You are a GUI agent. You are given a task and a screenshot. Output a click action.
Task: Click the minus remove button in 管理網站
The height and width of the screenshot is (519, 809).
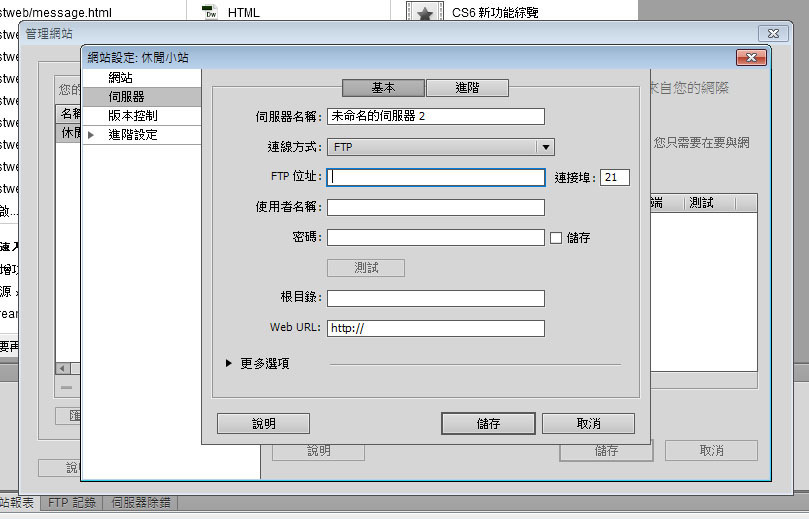click(x=67, y=387)
